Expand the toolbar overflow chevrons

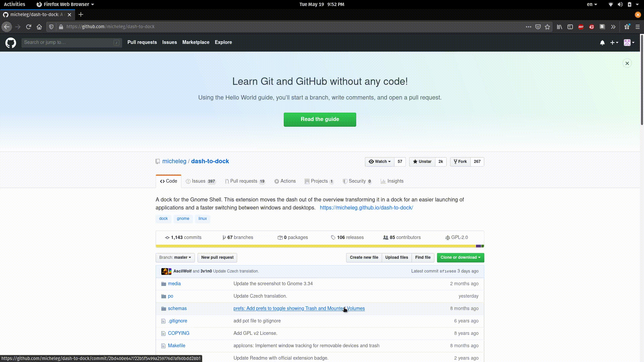pyautogui.click(x=613, y=27)
